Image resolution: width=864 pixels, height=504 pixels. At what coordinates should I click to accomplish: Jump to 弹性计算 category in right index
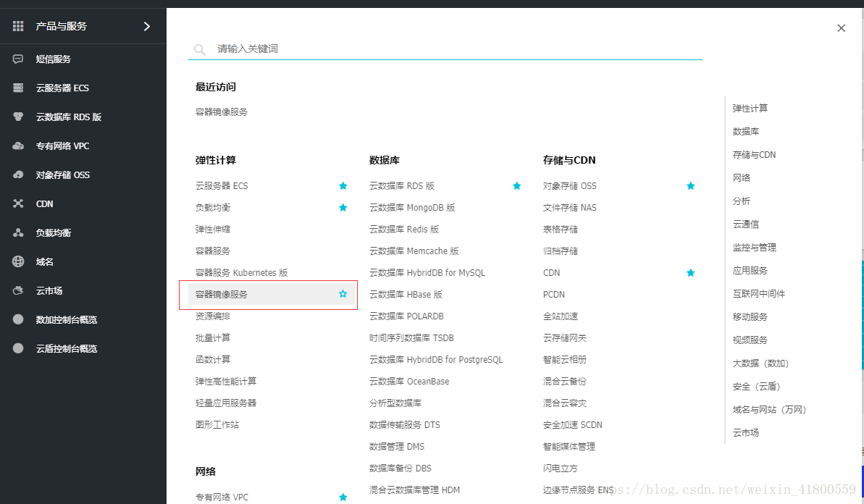(x=750, y=109)
